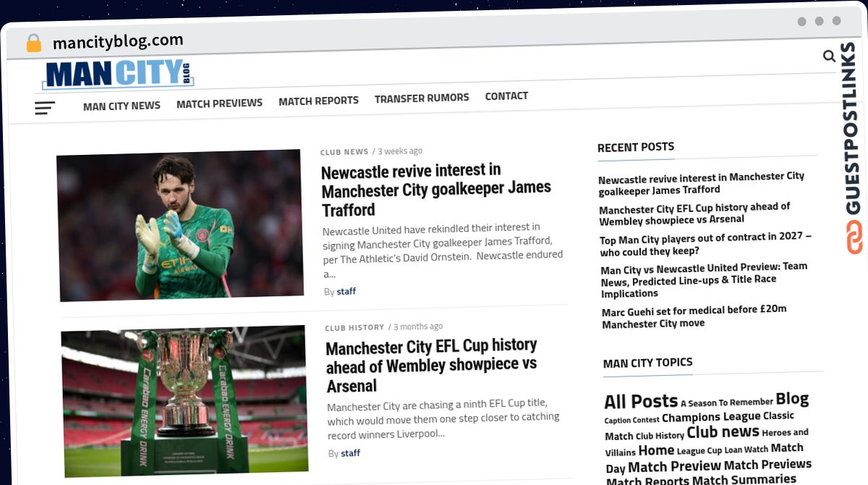The height and width of the screenshot is (485, 868).
Task: Open the Match Previews menu item
Action: [219, 104]
